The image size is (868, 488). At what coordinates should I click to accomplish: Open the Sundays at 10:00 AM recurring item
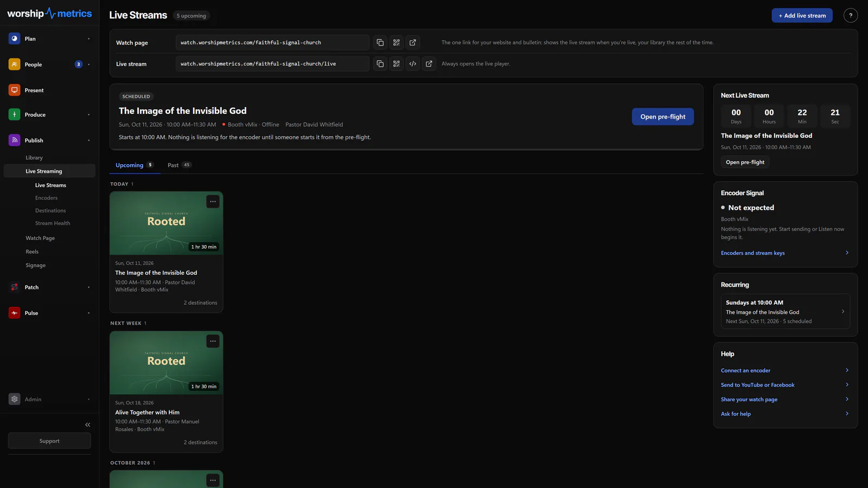786,312
